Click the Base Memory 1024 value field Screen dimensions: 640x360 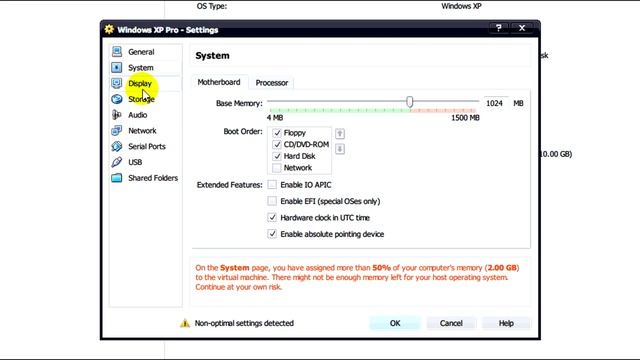[496, 103]
